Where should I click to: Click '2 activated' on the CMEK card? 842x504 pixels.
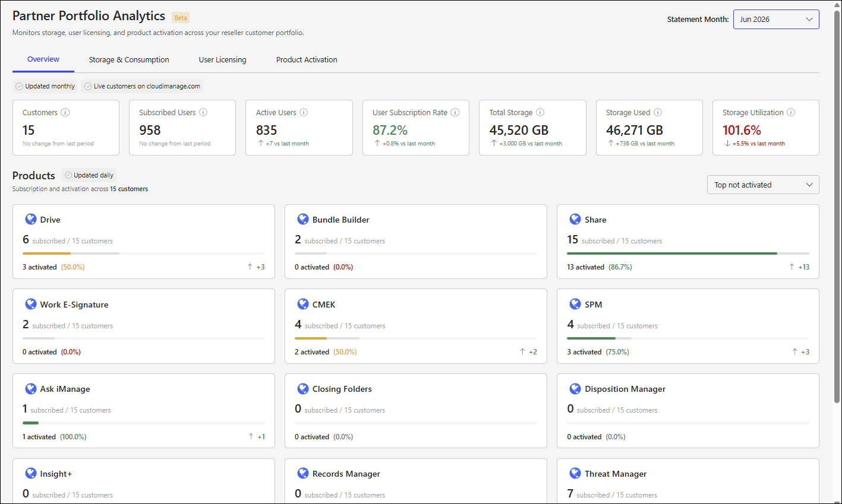point(312,352)
